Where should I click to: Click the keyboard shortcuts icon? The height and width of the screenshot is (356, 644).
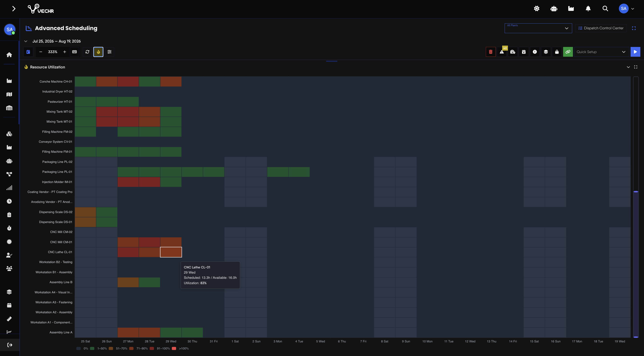(x=75, y=52)
